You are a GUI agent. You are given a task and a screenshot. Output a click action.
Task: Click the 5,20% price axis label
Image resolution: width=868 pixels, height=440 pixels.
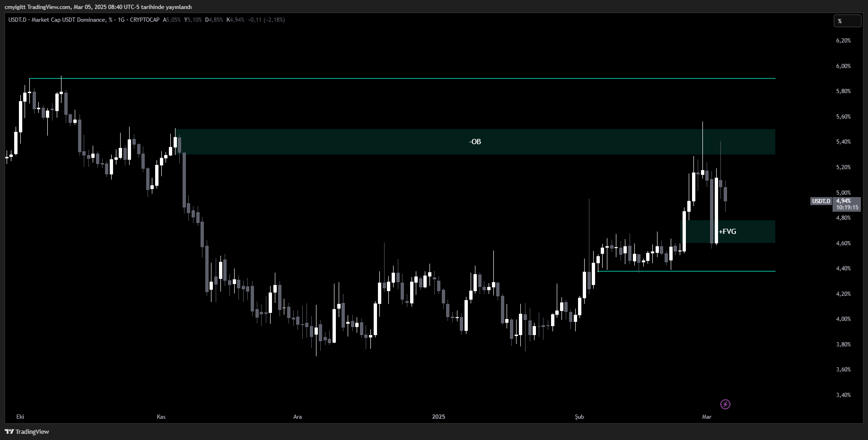pyautogui.click(x=843, y=167)
